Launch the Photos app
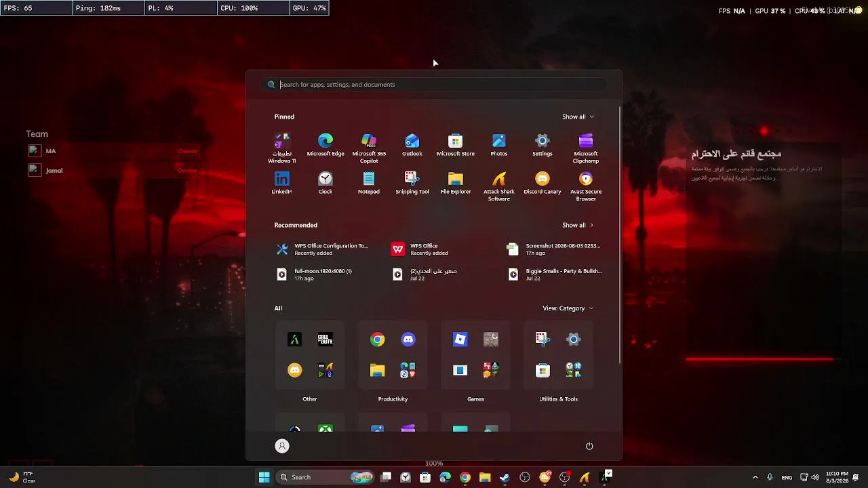 [499, 145]
